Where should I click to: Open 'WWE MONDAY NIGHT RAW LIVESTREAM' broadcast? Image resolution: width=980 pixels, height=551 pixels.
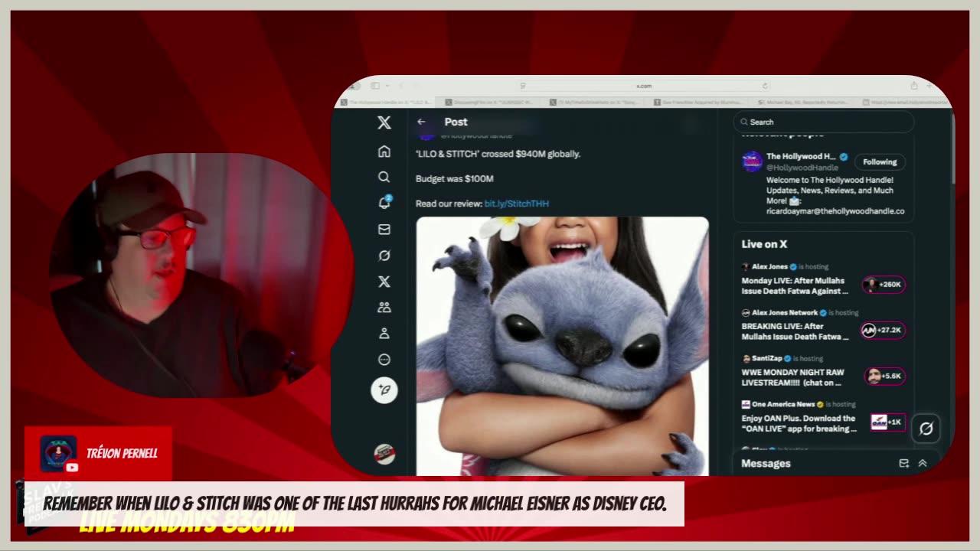tap(793, 378)
